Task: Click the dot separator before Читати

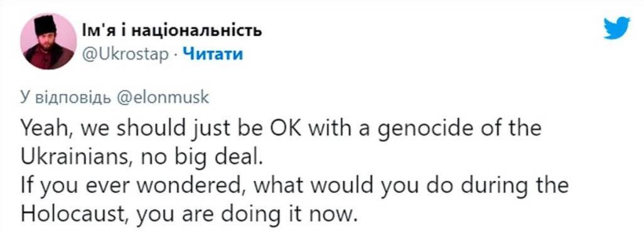Action: [175, 55]
